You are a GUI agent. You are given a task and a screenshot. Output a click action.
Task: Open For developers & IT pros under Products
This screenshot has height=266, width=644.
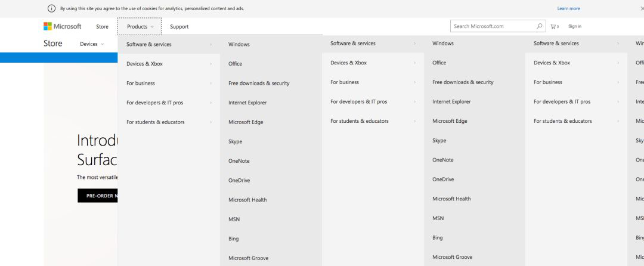154,103
